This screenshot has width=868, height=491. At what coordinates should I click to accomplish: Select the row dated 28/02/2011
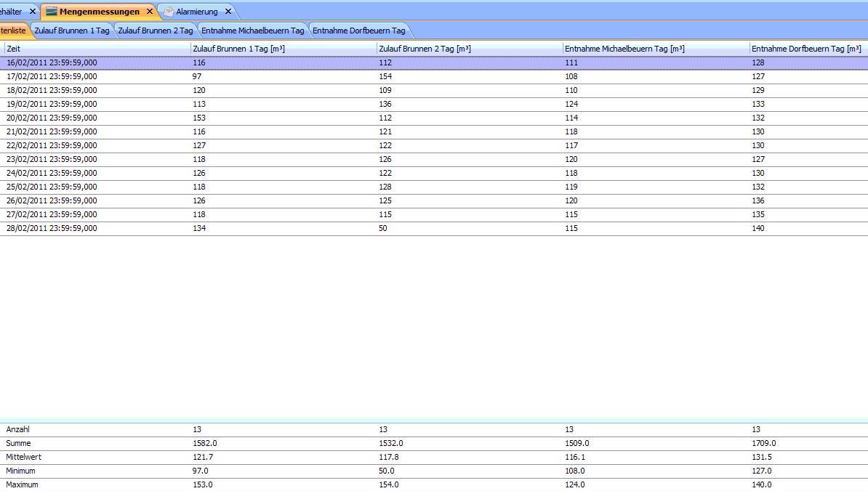pyautogui.click(x=52, y=228)
